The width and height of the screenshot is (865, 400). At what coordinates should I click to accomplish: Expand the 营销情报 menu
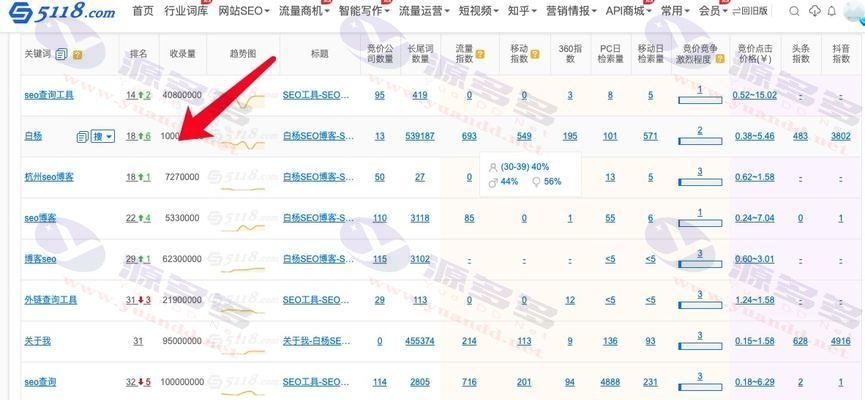click(572, 10)
